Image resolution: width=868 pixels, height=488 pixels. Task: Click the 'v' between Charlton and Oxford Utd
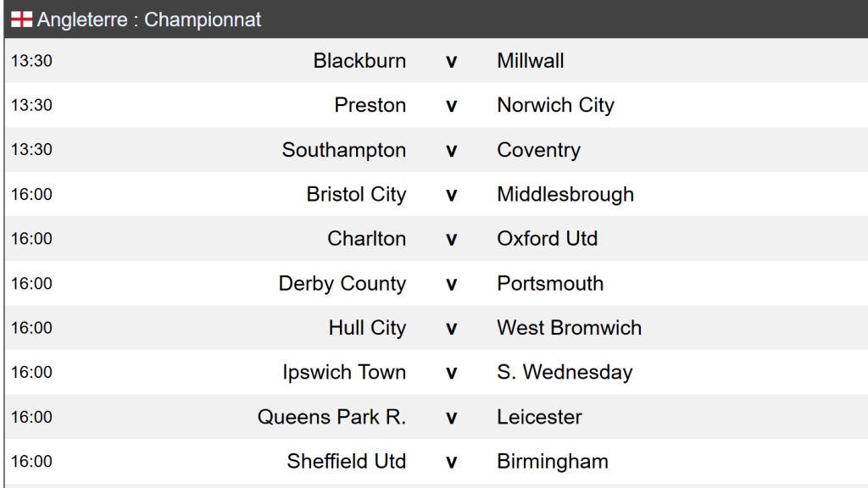tap(452, 239)
